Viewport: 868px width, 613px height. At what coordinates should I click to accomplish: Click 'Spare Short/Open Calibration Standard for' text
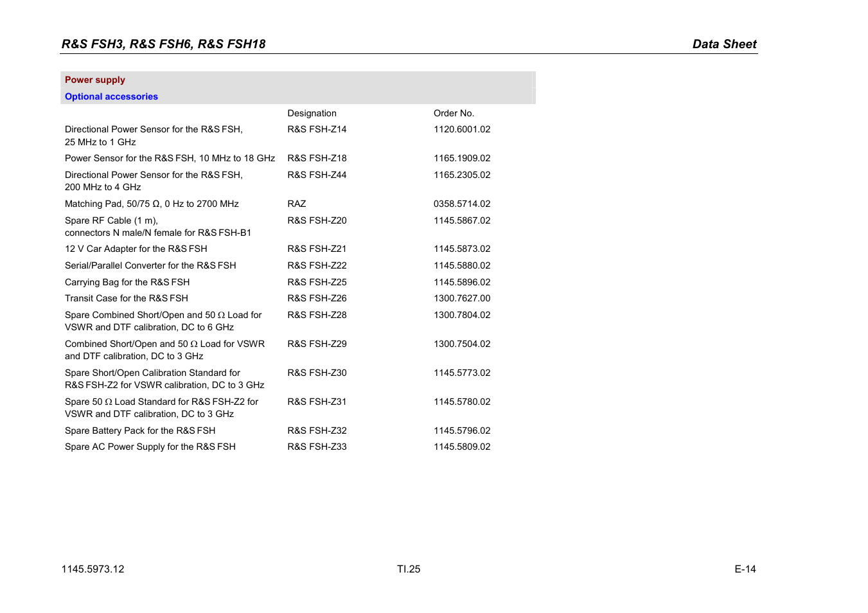pyautogui.click(x=152, y=373)
